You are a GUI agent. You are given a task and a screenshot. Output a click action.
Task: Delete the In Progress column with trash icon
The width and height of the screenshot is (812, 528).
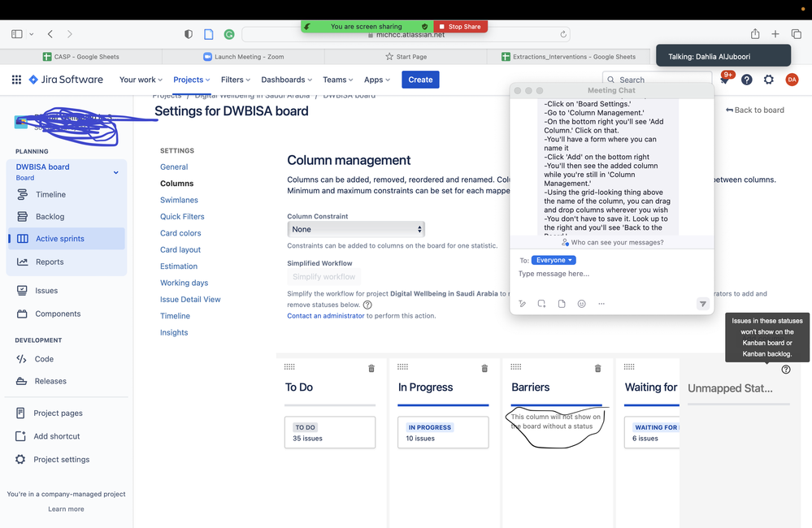pyautogui.click(x=484, y=369)
